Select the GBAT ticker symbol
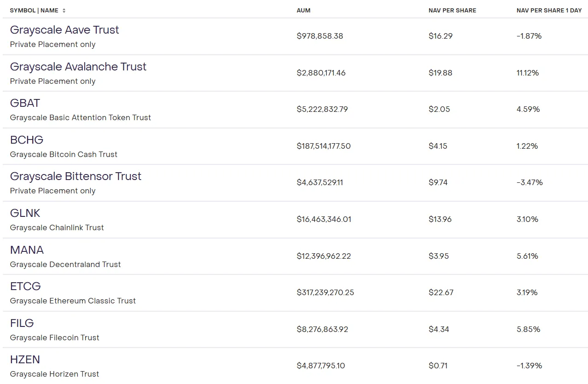This screenshot has width=588, height=384. click(x=25, y=103)
